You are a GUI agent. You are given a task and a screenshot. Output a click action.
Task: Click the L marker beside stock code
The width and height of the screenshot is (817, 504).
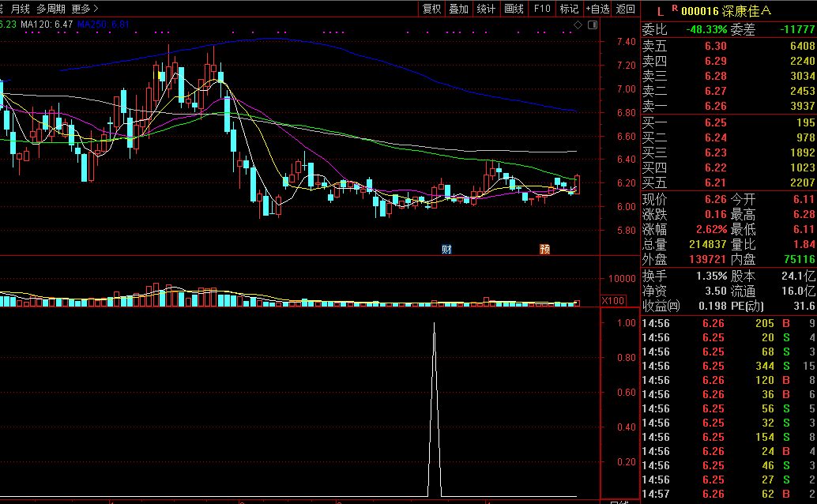click(x=661, y=12)
